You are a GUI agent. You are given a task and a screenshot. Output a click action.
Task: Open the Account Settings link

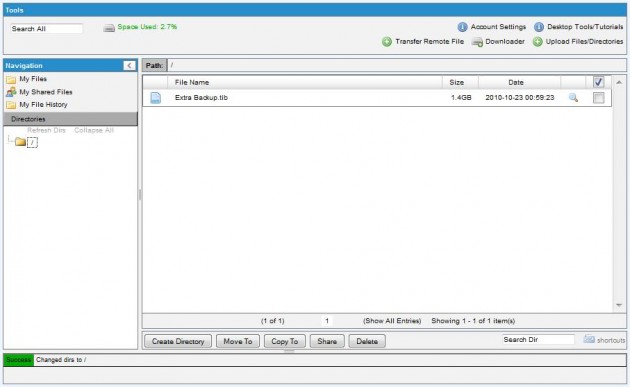point(498,27)
